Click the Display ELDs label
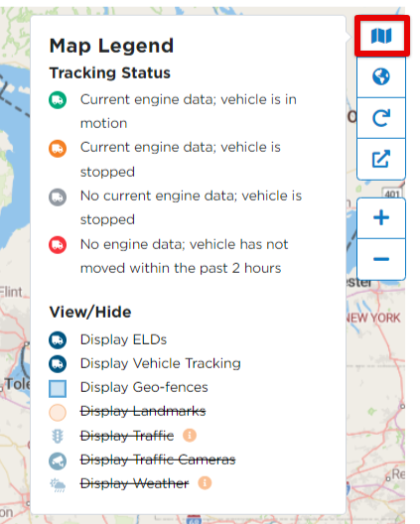The width and height of the screenshot is (420, 524). (x=123, y=339)
